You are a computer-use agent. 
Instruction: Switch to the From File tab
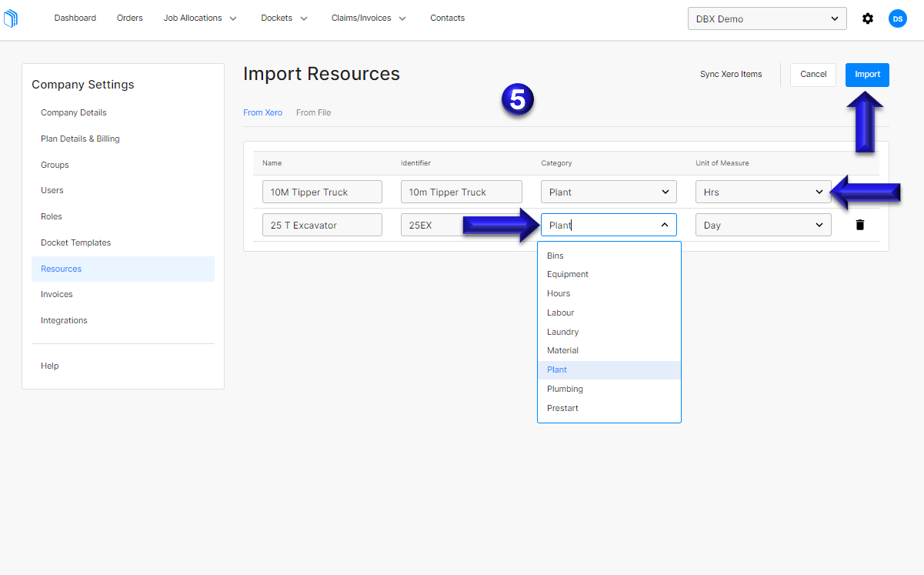(313, 112)
